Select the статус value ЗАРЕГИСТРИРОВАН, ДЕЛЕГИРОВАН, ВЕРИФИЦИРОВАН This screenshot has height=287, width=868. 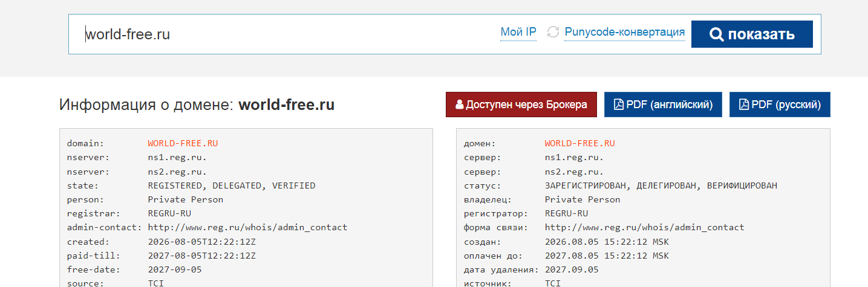(x=661, y=185)
